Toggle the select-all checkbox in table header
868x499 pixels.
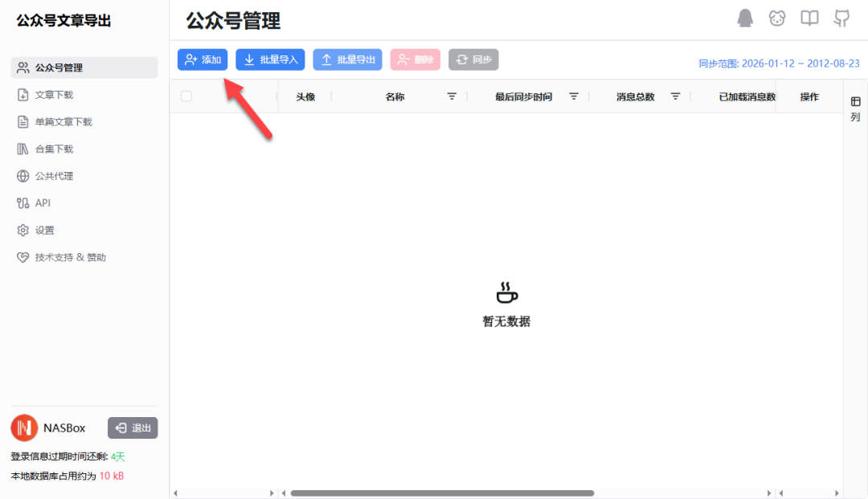186,96
